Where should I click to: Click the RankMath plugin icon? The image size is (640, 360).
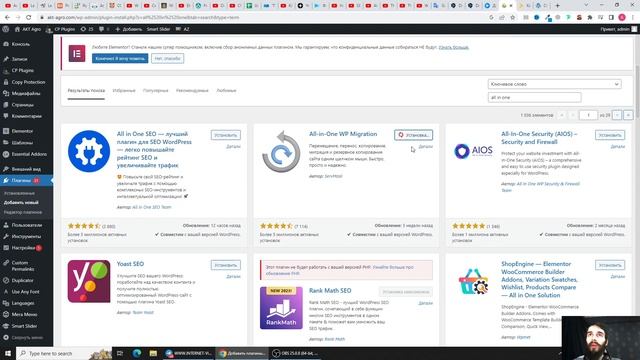281,308
